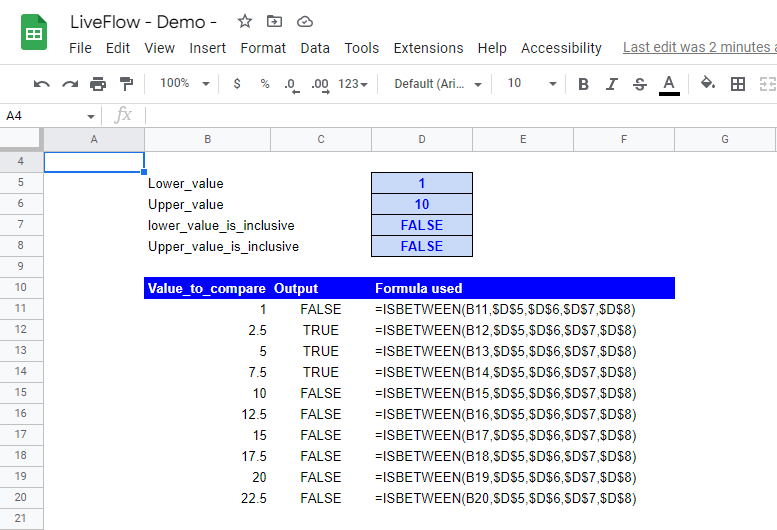Format selection as currency
The width and height of the screenshot is (777, 530).
(237, 84)
